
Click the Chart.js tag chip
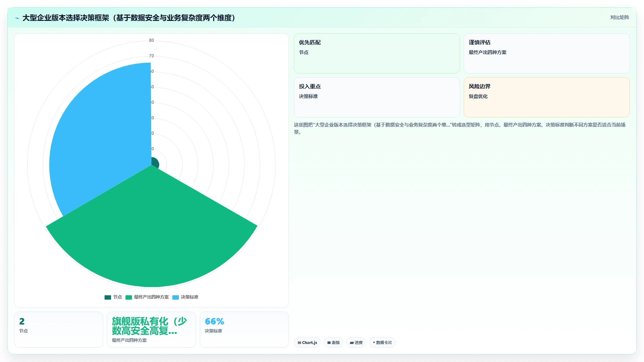pos(307,343)
